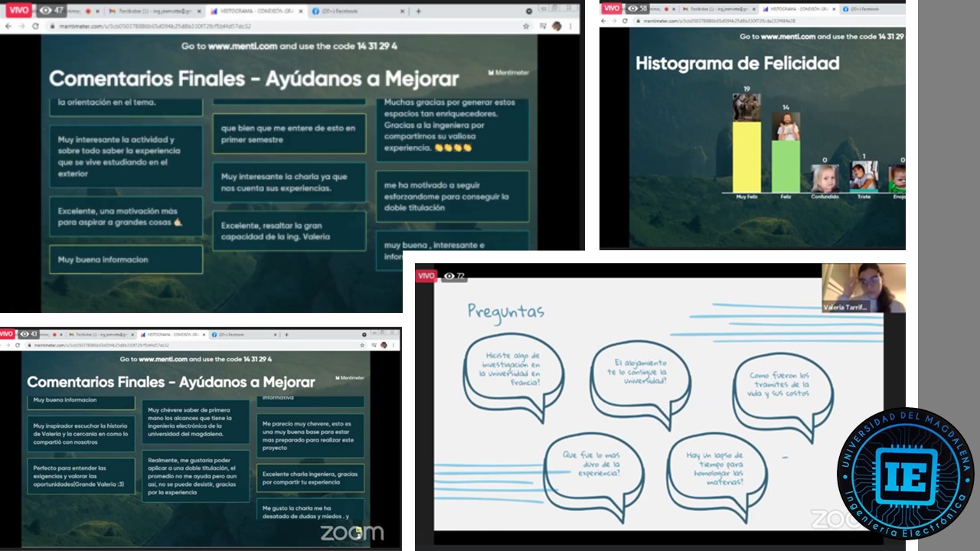This screenshot has width=980, height=551.
Task: Select the 'Muy interesante la charla ya que' comment
Action: pyautogui.click(x=289, y=182)
